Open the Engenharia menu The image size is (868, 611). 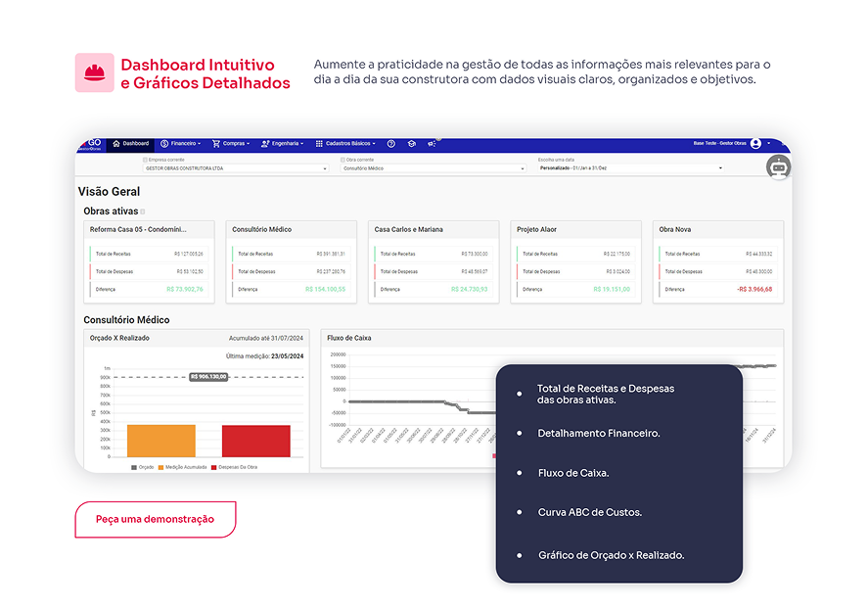click(x=283, y=144)
